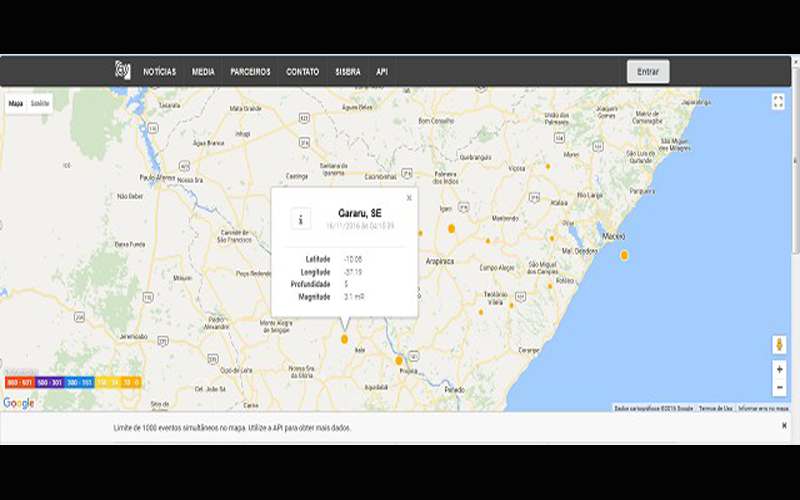Go to the PARCEIROS page

pos(250,72)
